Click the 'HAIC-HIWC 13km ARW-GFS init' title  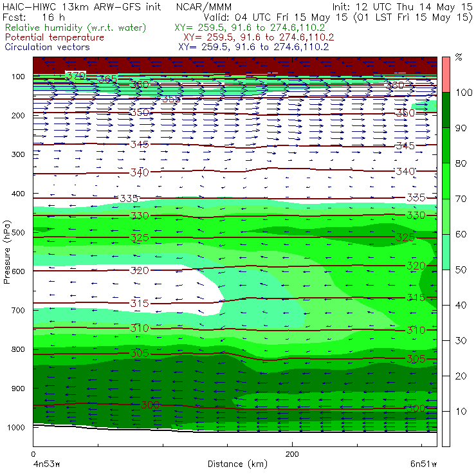tap(82, 6)
